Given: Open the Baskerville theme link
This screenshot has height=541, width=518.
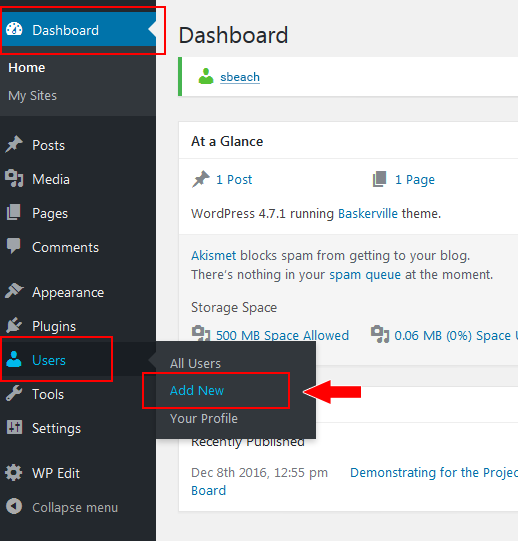Looking at the screenshot, I should (x=368, y=214).
